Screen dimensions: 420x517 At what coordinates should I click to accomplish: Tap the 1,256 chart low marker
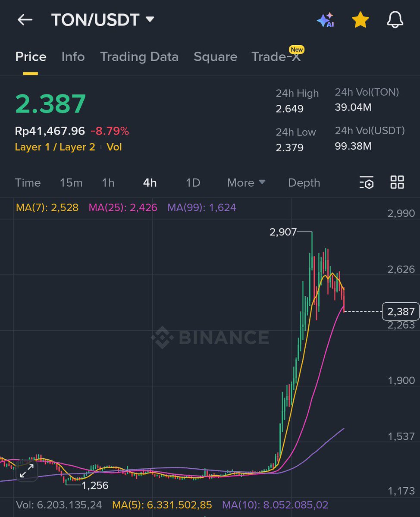95,486
